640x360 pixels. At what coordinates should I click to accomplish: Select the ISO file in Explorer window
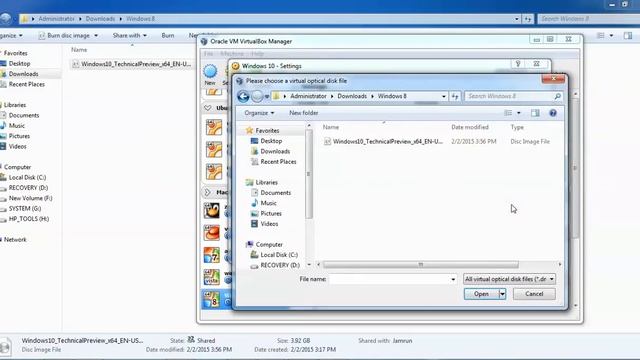pos(131,64)
